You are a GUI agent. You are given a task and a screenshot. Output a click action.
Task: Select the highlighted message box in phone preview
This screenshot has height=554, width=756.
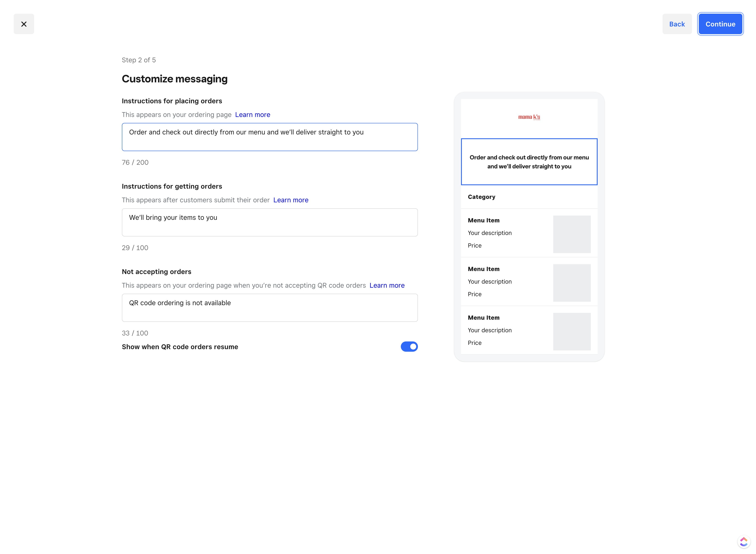click(529, 162)
